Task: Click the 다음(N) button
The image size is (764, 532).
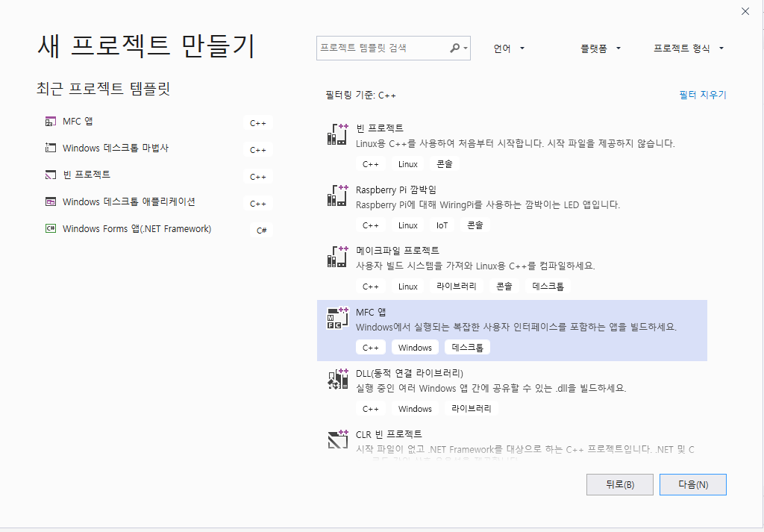Action: point(693,484)
